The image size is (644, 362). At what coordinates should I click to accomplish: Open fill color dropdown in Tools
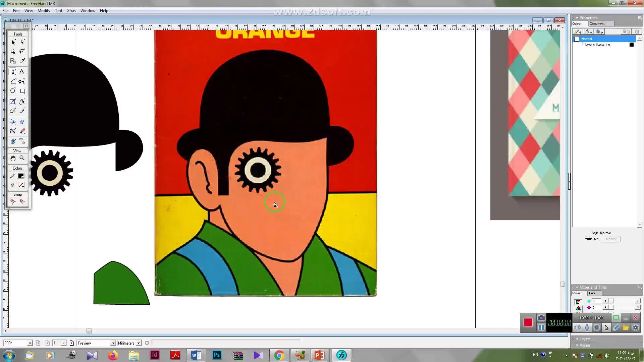21,185
